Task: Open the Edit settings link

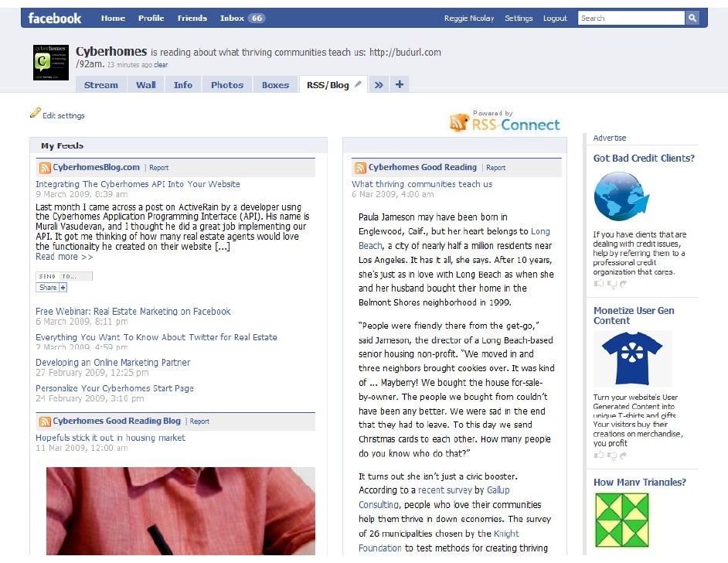Action: coord(63,116)
